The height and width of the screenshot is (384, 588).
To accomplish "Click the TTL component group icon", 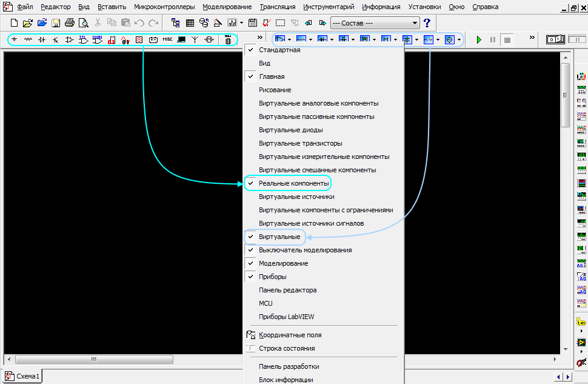I will (x=83, y=39).
